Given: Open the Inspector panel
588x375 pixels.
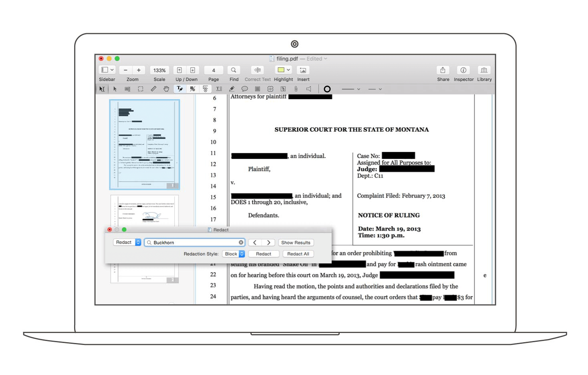Looking at the screenshot, I should click(463, 70).
